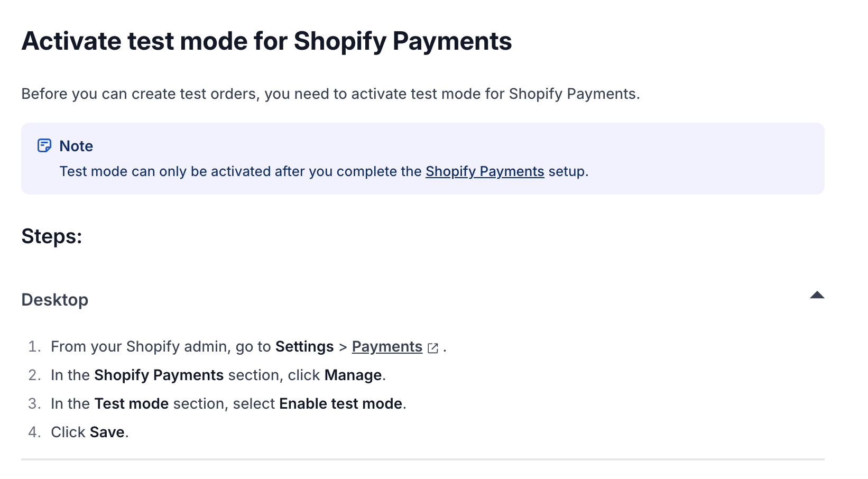Screen dimensions: 868x479
Task: Click the bold "Test mode" text in step 3
Action: tap(131, 403)
